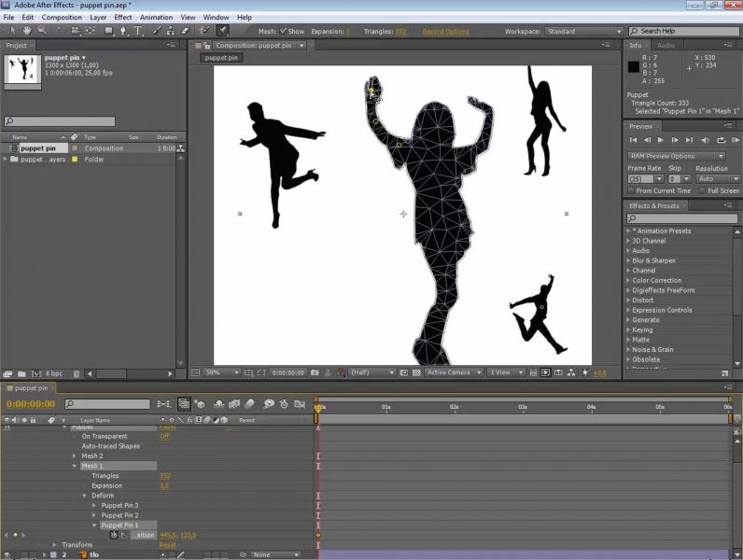Select the Zoom magnifier tool

(43, 31)
